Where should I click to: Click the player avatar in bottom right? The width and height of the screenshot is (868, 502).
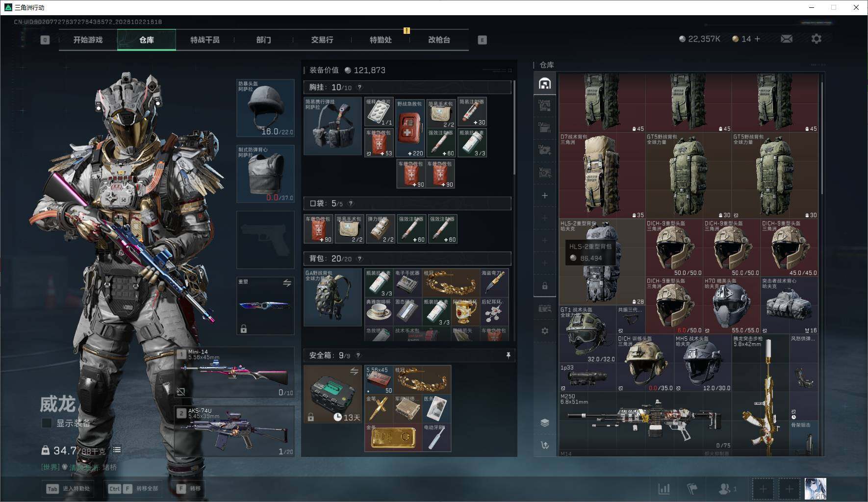[x=816, y=489]
